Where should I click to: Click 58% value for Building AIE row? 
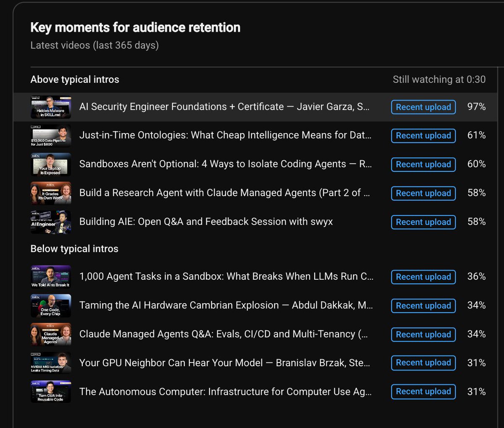477,221
